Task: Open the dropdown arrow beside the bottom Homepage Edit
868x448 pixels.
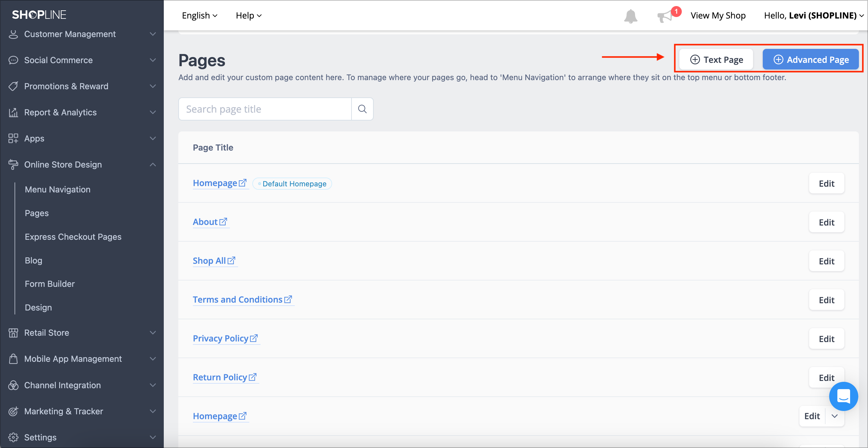Action: 835,416
